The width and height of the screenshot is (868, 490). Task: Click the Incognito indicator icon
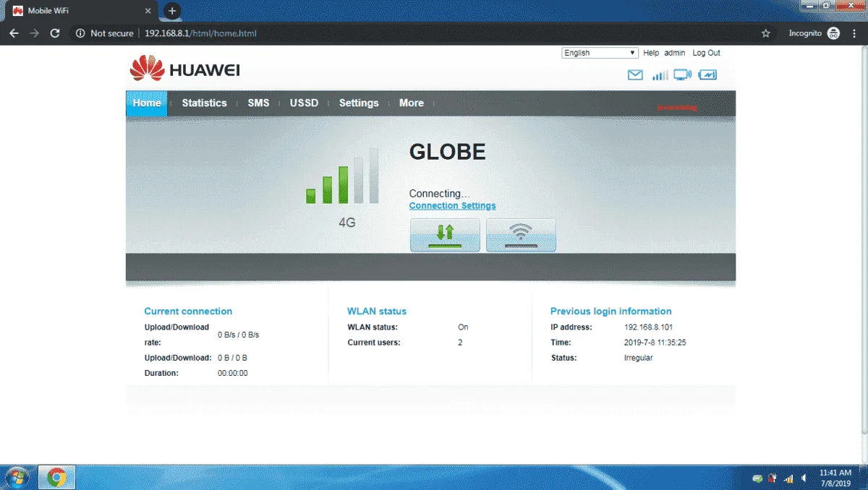pyautogui.click(x=833, y=33)
